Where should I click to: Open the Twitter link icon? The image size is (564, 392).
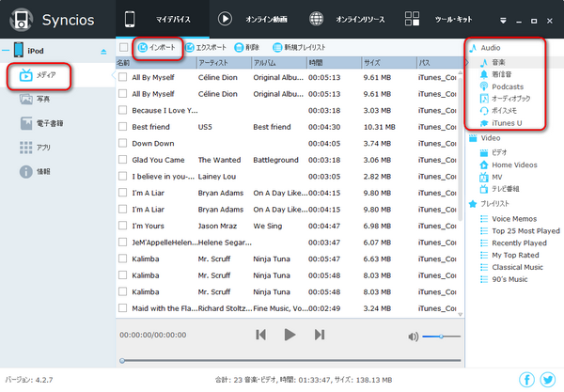[x=547, y=380]
